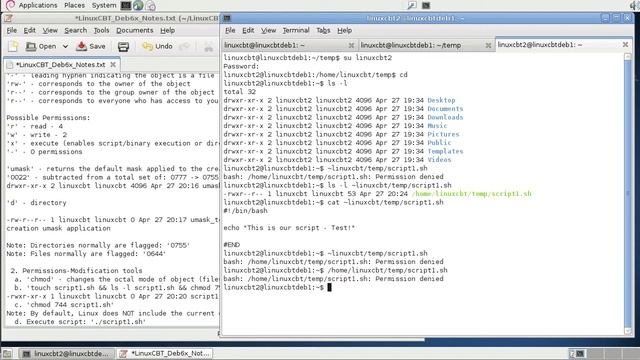Image resolution: width=640 pixels, height=360 pixels.
Task: Save the notes file using Save button
Action: point(91,47)
